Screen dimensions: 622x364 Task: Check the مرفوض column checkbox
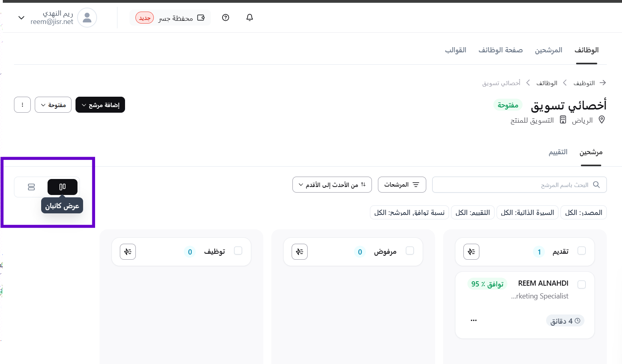pyautogui.click(x=410, y=251)
